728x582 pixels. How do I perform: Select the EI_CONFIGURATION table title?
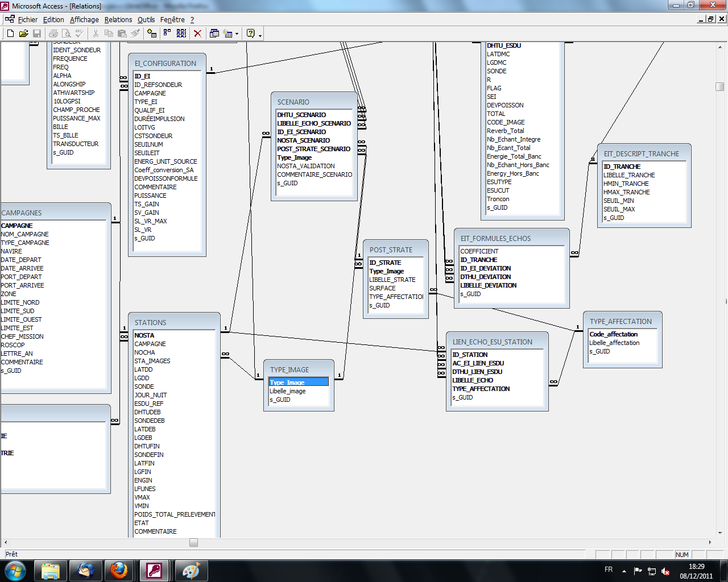(x=166, y=64)
